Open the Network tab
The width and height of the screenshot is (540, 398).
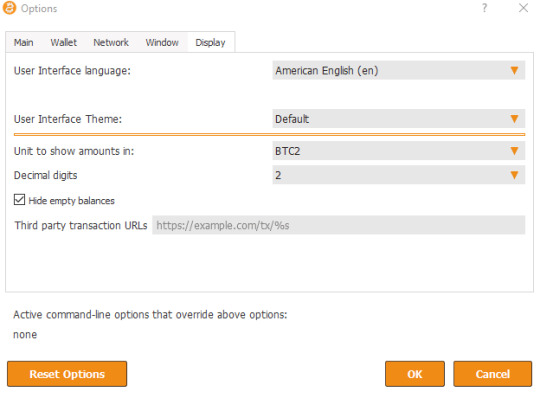coord(111,43)
